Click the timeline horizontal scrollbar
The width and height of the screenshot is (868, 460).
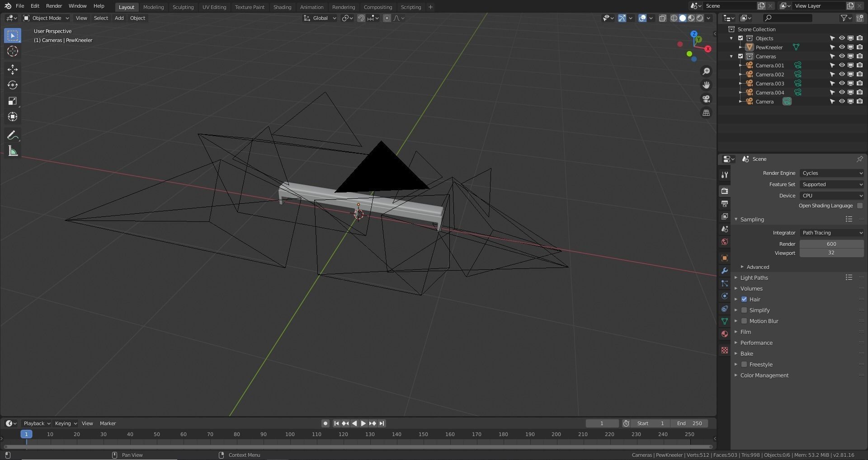pyautogui.click(x=358, y=447)
